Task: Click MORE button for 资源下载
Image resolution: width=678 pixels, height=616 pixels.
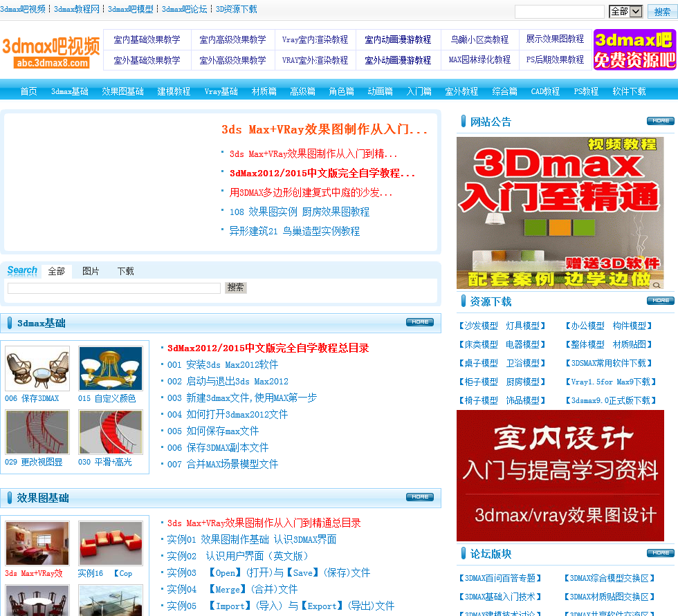Action: tap(661, 301)
